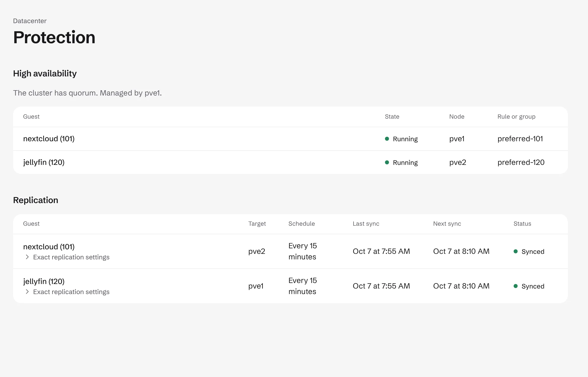This screenshot has width=588, height=377.
Task: Click the Replication section heading
Action: (x=36, y=200)
